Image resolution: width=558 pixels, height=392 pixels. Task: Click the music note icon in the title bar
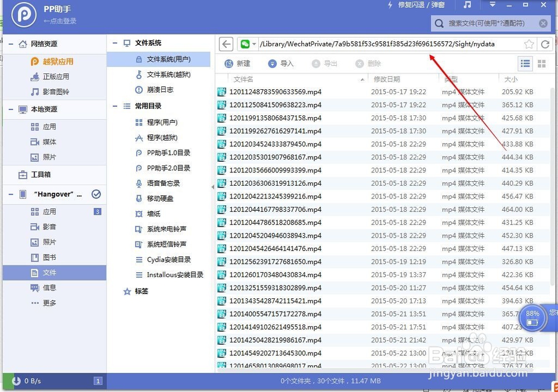click(466, 6)
